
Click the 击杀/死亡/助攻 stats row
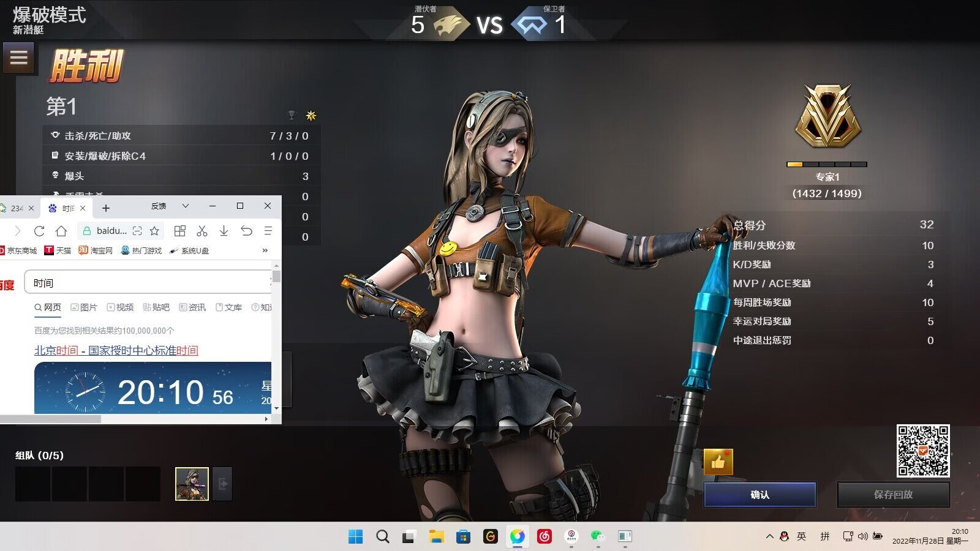pyautogui.click(x=181, y=135)
